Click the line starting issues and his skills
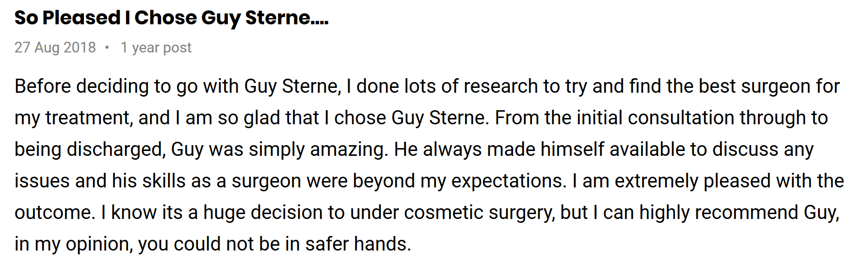The image size is (868, 268). coord(430,181)
